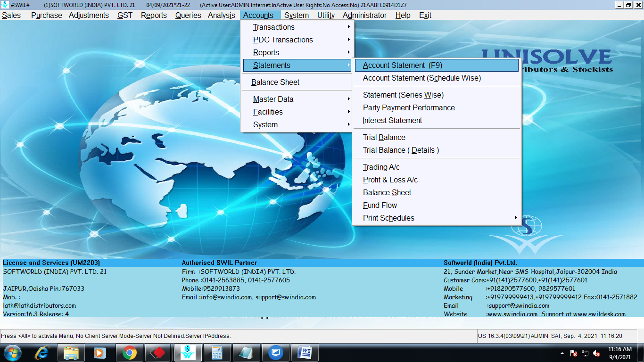Open the Windows Start menu orb
The width and height of the screenshot is (644, 362).
click(x=12, y=353)
